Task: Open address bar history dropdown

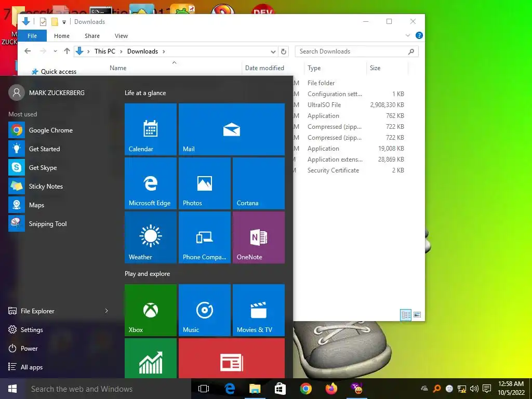Action: [x=273, y=51]
